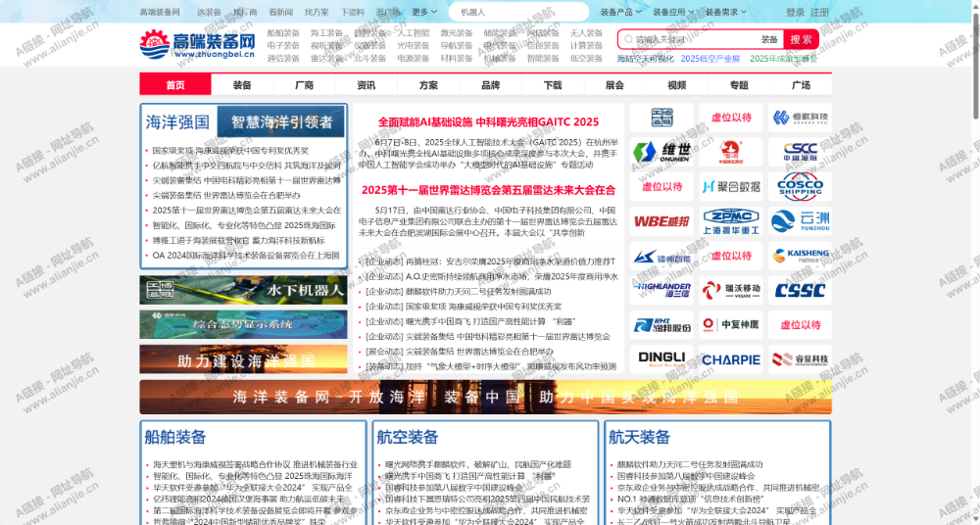The image size is (980, 525).
Task: Open news 海天塑机与海康威视签署战略合作协议
Action: (x=255, y=464)
